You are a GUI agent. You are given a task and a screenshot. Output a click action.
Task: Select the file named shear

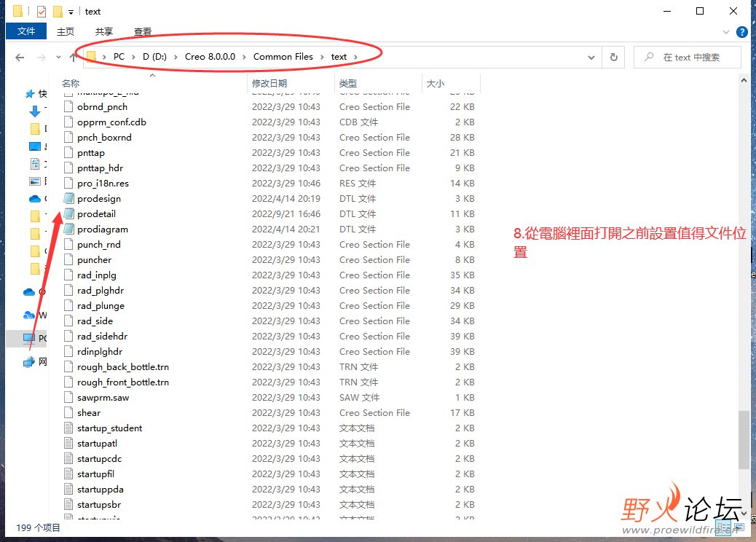click(89, 413)
